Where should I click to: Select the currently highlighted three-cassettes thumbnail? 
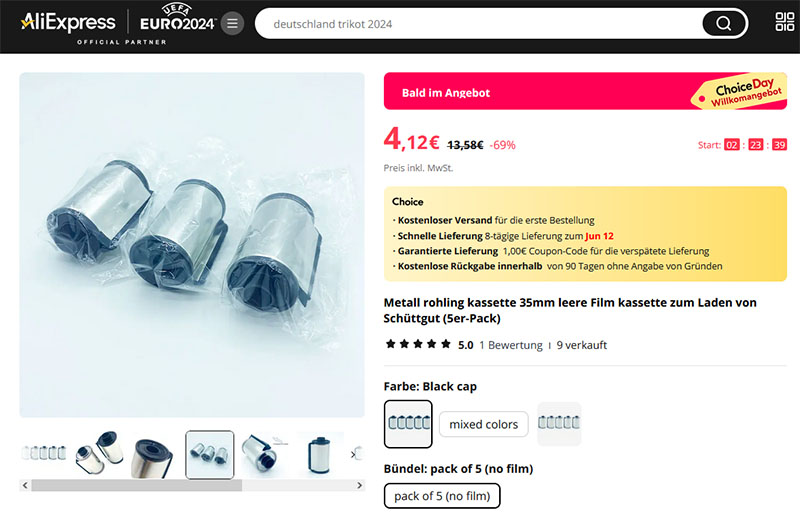[x=210, y=454]
